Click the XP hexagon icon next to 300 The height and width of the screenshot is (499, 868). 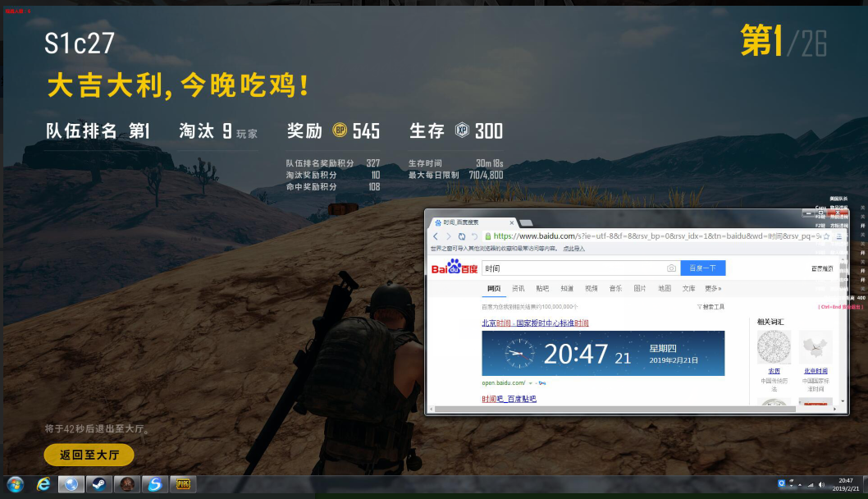462,130
